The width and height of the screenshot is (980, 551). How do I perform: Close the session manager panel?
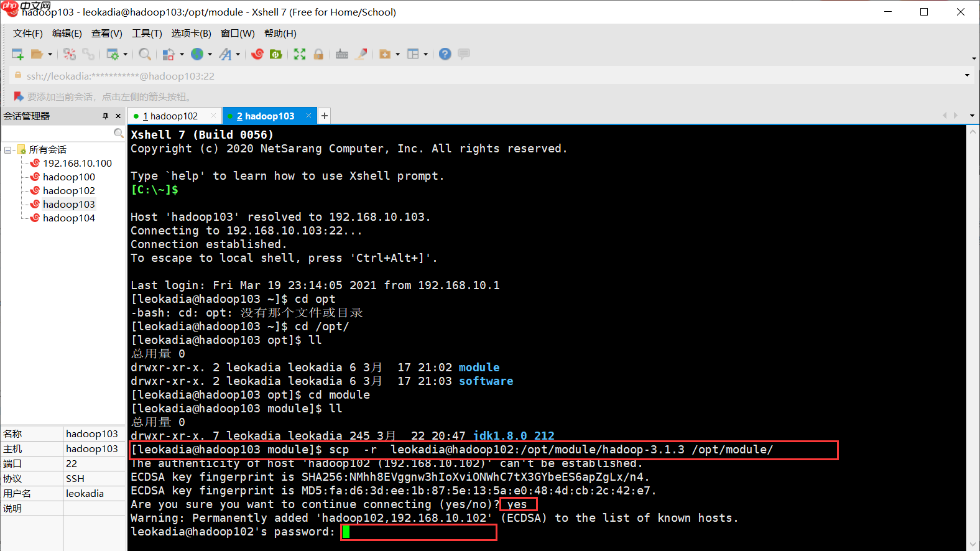[x=118, y=116]
